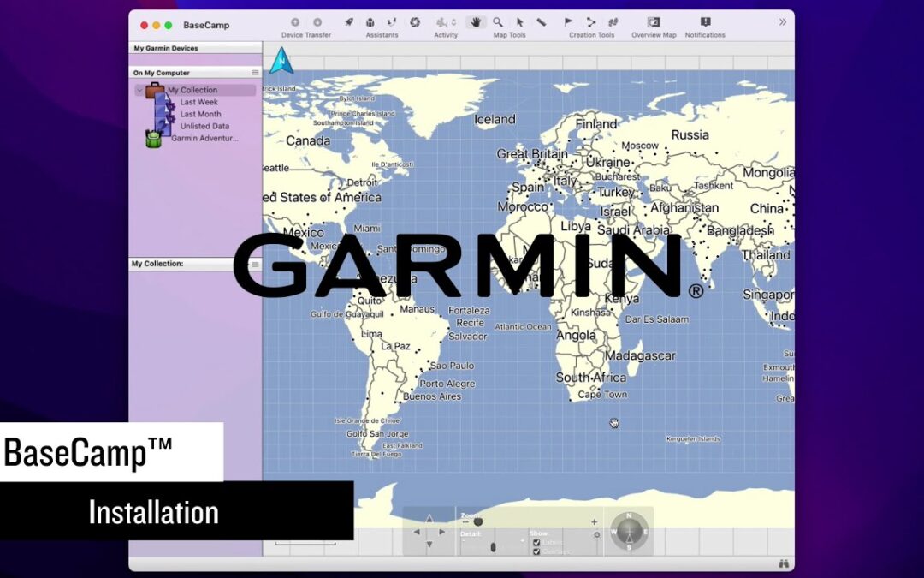Click the Trip Planner rocket icon

[348, 22]
